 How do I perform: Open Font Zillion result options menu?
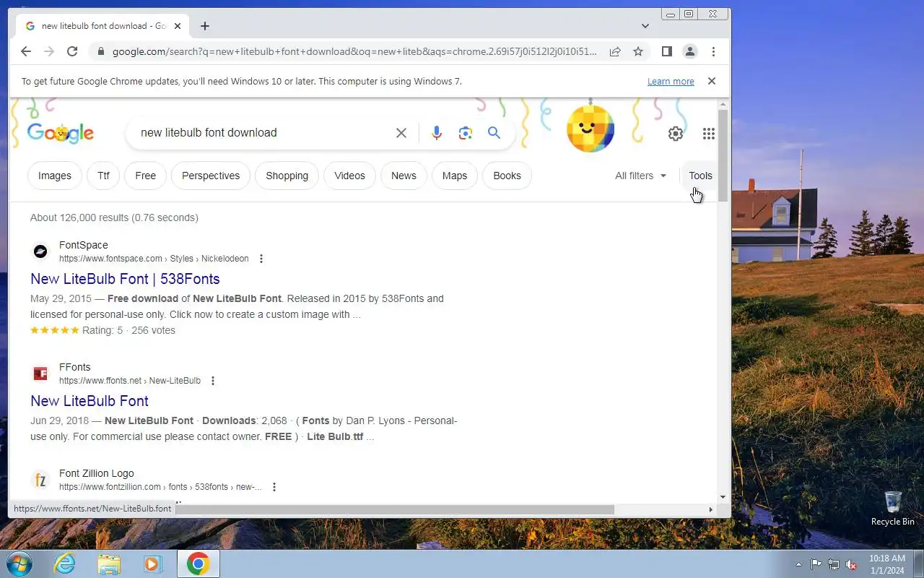274,487
